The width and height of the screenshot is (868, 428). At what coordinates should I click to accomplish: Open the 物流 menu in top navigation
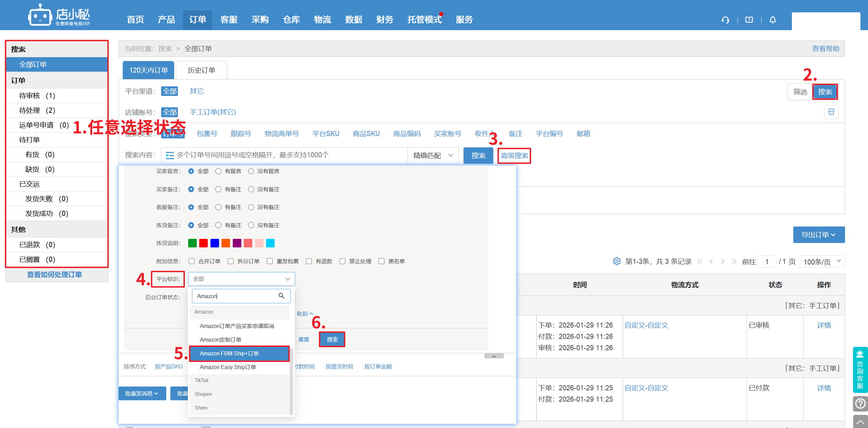click(x=322, y=20)
